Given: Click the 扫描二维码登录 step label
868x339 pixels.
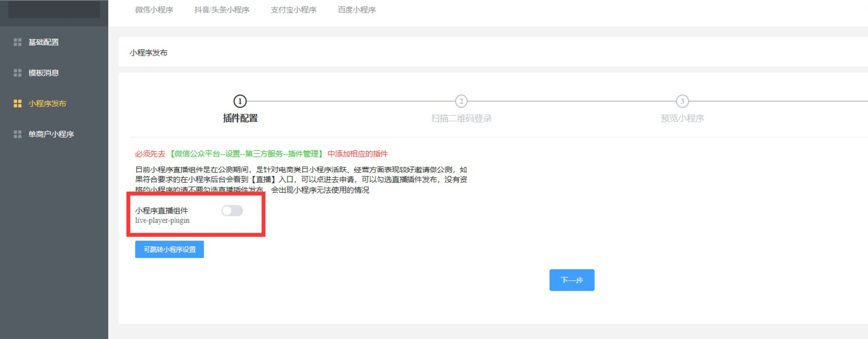Looking at the screenshot, I should [461, 118].
